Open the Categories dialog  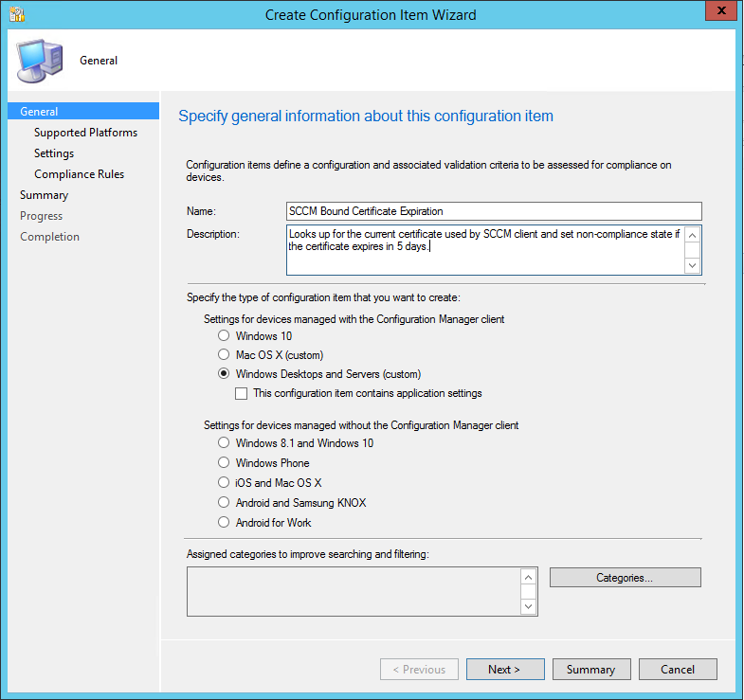coord(625,577)
